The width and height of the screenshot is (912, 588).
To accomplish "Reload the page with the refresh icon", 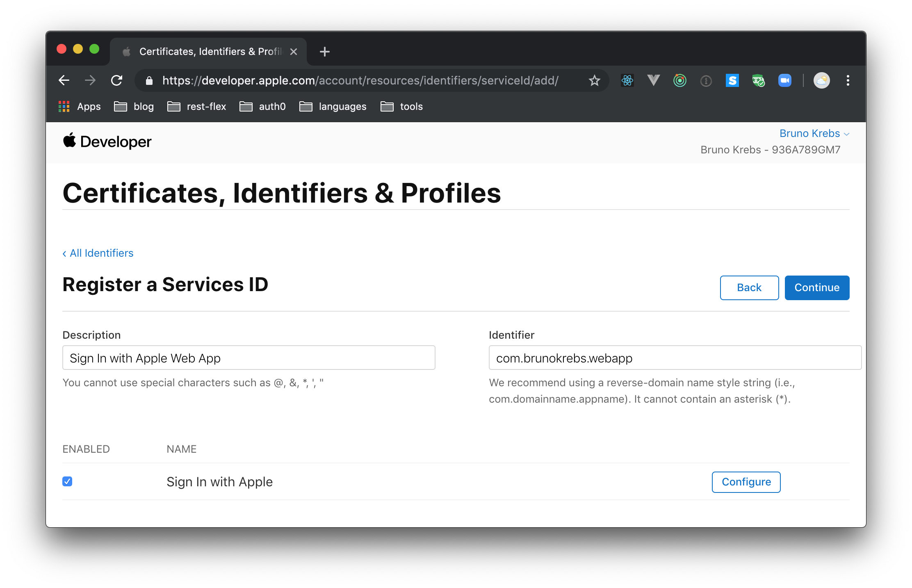I will pos(117,80).
